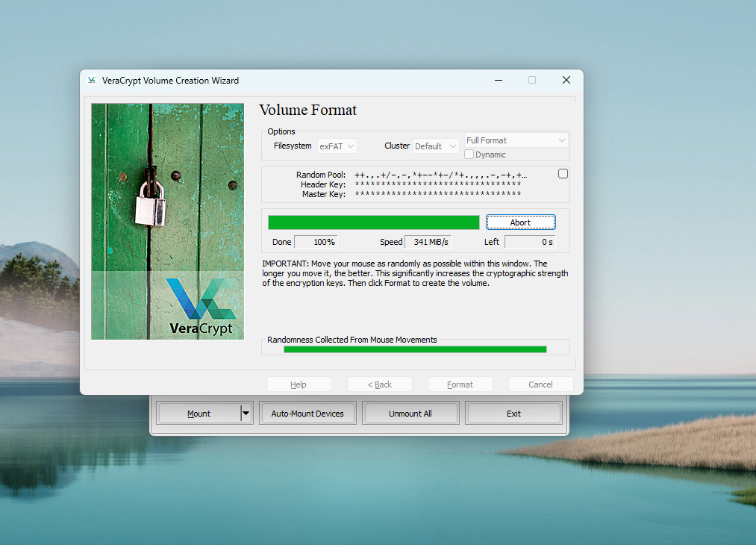Click the IMPORTANT mouse movement notice
The height and width of the screenshot is (545, 756).
coord(415,273)
